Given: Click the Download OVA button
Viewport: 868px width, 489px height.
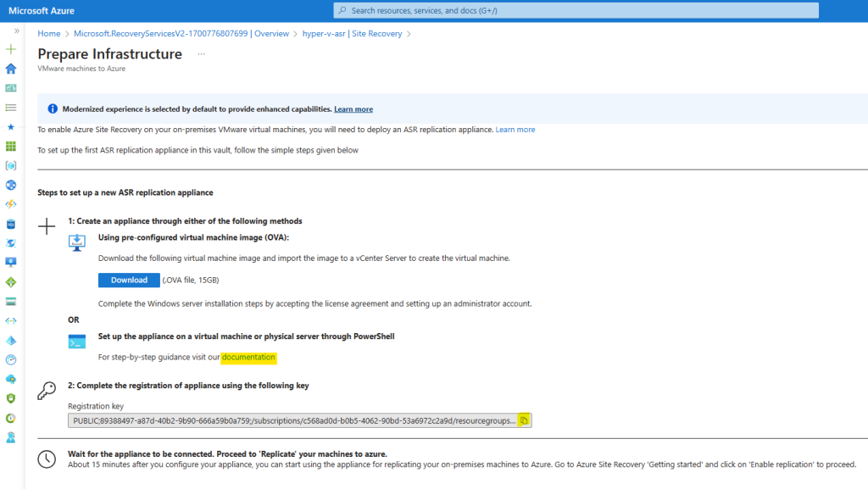Looking at the screenshot, I should [x=129, y=280].
